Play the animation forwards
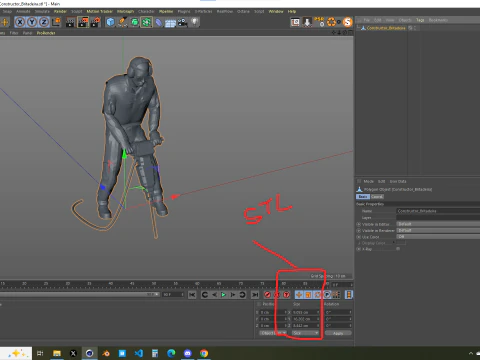Viewport: 480px width, 360px height. (223, 295)
